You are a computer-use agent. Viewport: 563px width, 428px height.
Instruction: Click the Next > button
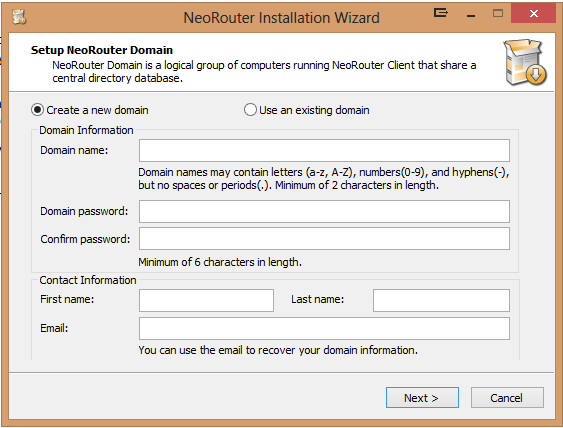coord(422,397)
